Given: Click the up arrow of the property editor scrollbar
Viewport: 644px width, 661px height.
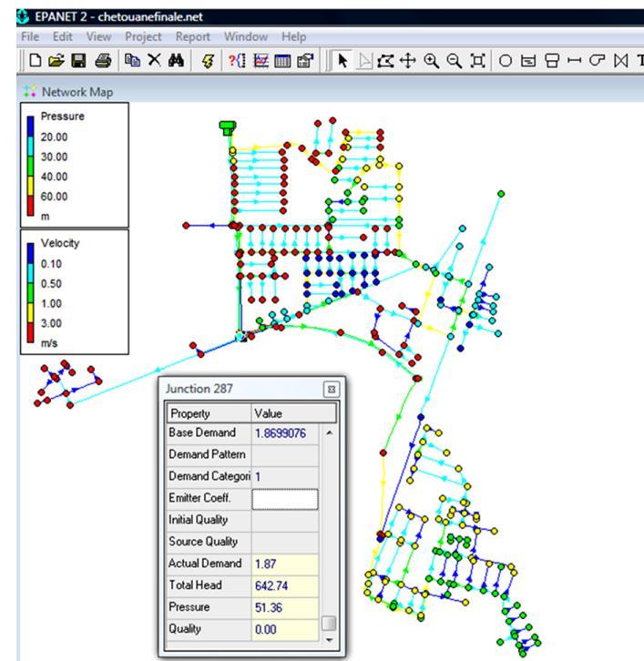Looking at the screenshot, I should tap(330, 433).
